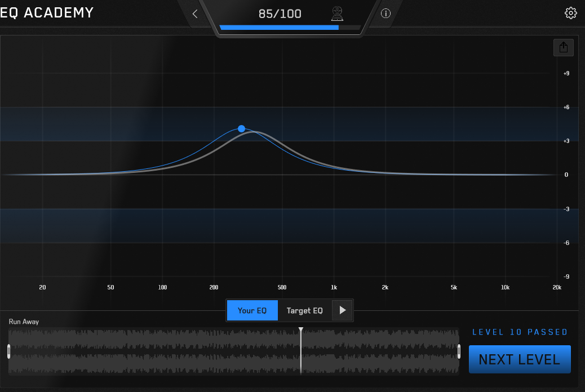
Task: Click the waveform playhead marker
Action: point(301,329)
